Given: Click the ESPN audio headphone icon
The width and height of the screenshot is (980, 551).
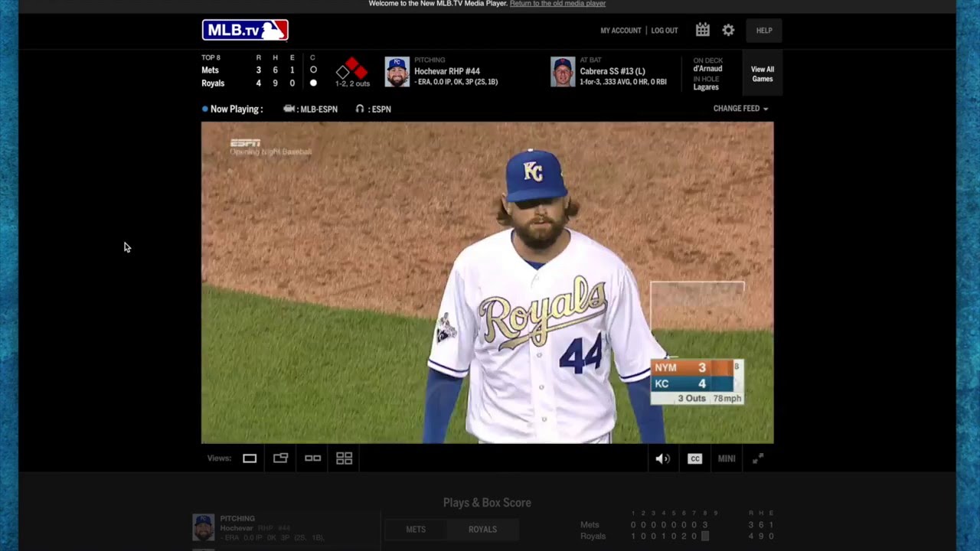Looking at the screenshot, I should click(360, 109).
